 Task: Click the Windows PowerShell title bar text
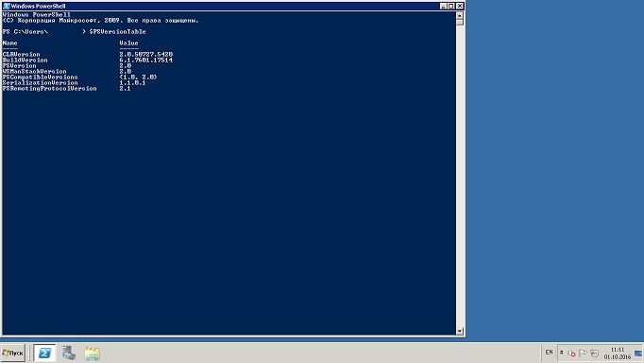pos(38,7)
